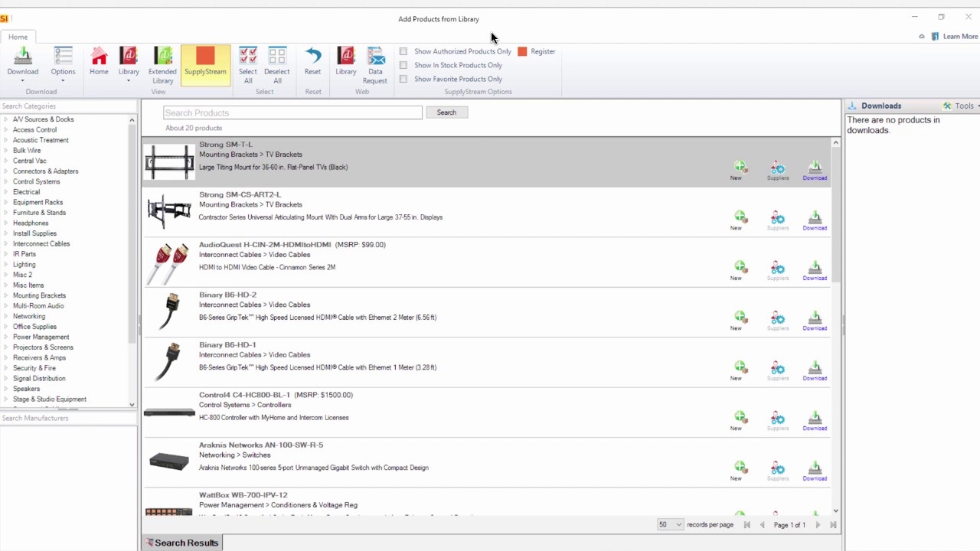Click the Control4 controller product thumbnail
This screenshot has width=980, height=551.
tap(169, 412)
